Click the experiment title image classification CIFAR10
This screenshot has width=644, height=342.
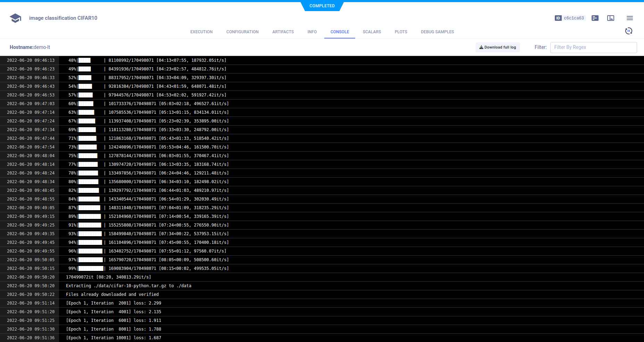[x=63, y=18]
